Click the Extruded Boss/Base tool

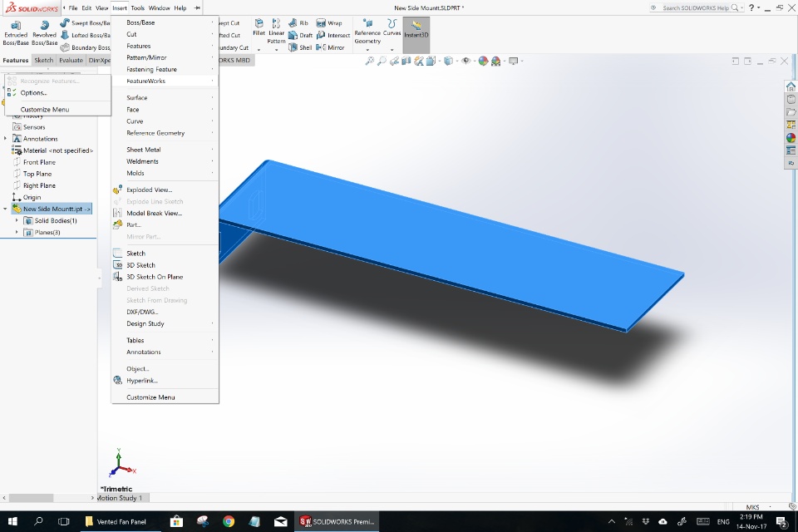point(16,33)
